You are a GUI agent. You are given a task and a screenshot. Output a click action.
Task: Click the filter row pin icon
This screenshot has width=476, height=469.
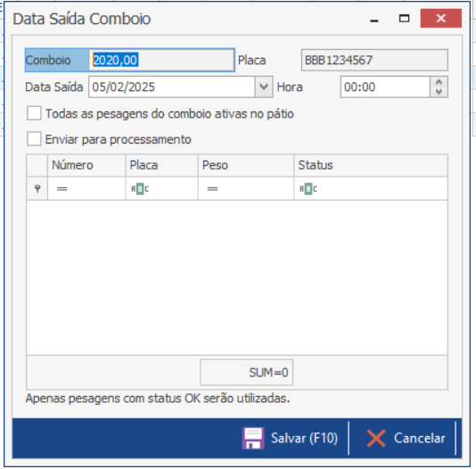click(37, 189)
